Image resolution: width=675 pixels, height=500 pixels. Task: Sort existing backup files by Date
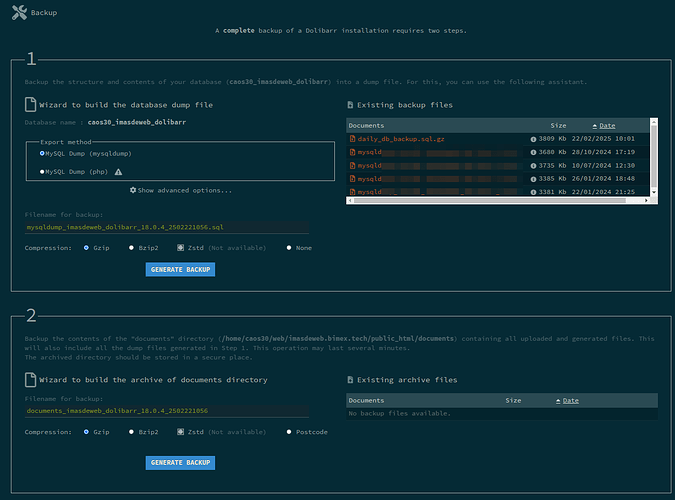[607, 126]
